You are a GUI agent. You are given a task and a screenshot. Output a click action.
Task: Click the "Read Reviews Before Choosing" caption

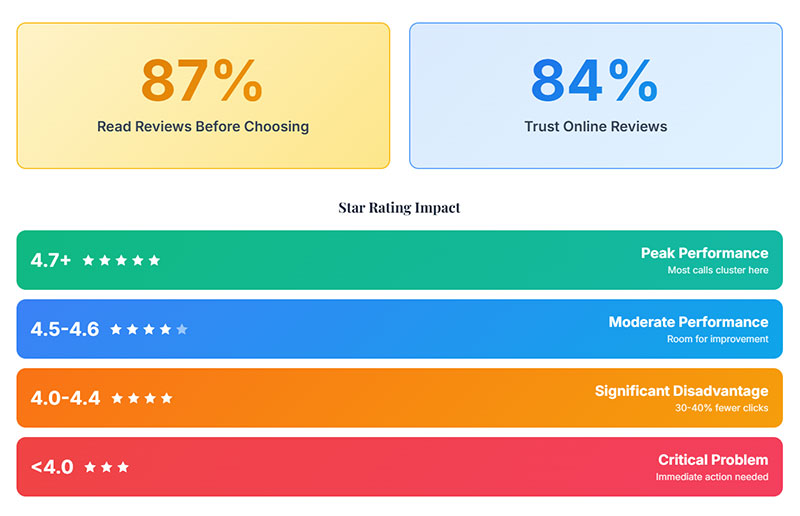[x=203, y=127]
